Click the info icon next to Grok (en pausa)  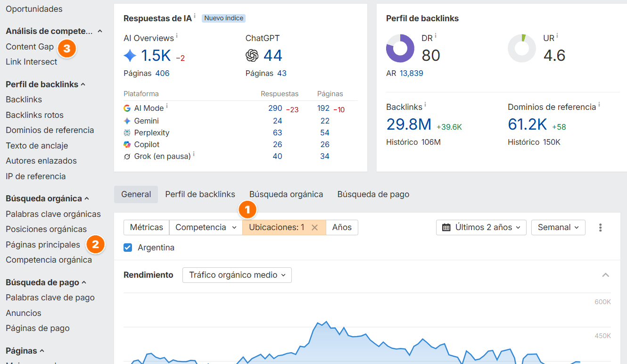194,154
